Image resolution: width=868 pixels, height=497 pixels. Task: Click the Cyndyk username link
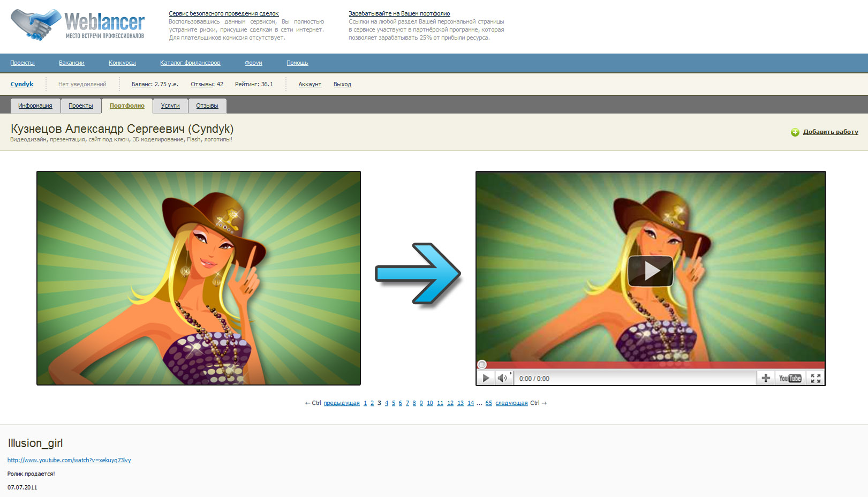click(x=22, y=84)
